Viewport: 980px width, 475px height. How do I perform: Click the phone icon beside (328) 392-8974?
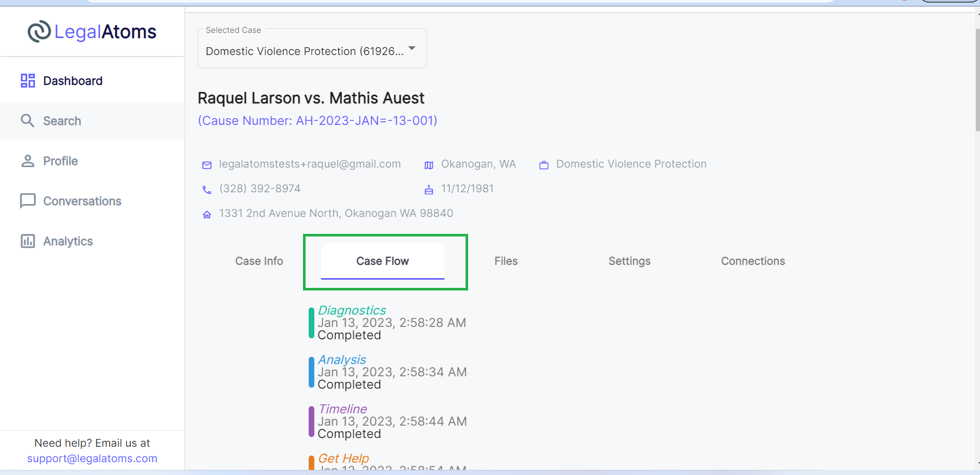click(x=207, y=190)
